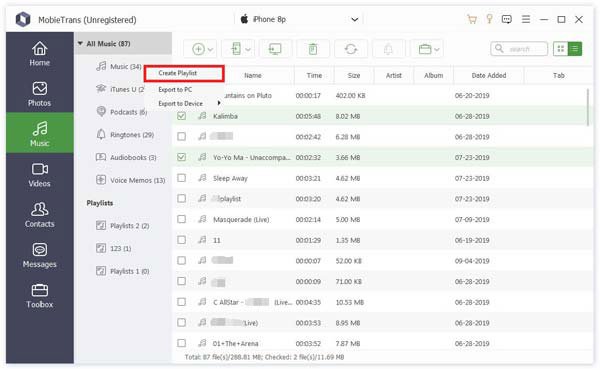Sort by the Name column header

click(x=253, y=75)
